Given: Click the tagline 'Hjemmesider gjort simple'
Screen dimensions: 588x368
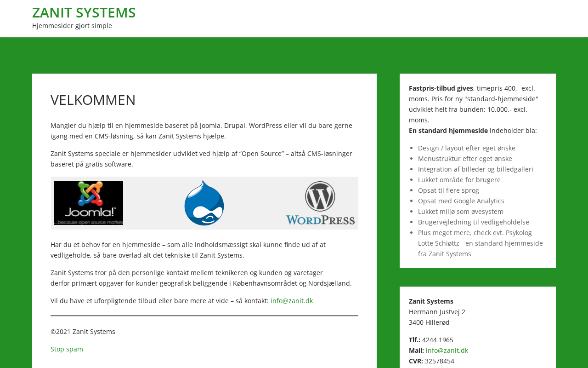Looking at the screenshot, I should (x=72, y=26).
